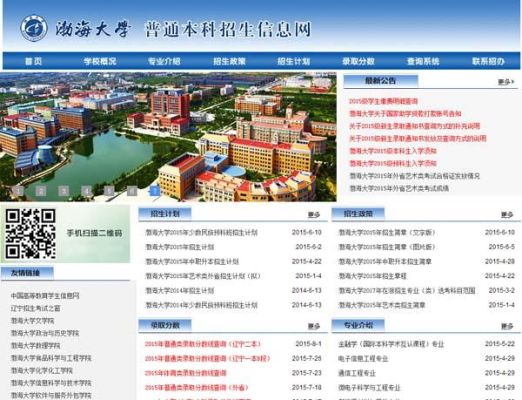Open 渤海大学2015年艺术类招生简章
Image resolution: width=522 pixels, height=400 pixels.
point(382,305)
